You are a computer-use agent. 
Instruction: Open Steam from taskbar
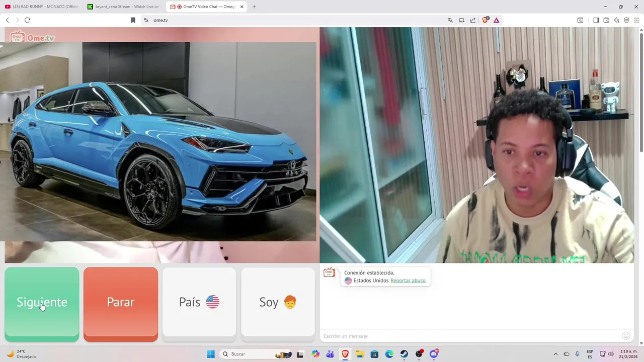coord(404,354)
